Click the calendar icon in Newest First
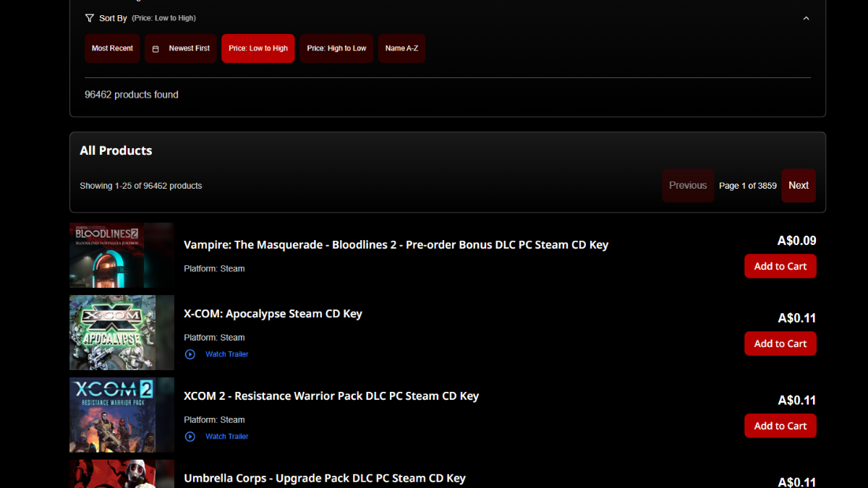868x488 pixels. (x=156, y=49)
